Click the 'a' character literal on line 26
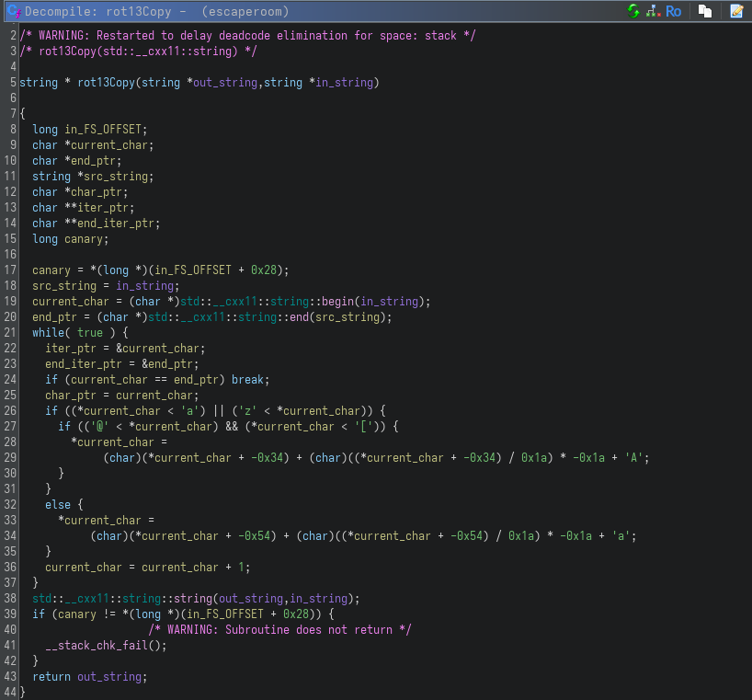Viewport: 752px width, 700px height. pyautogui.click(x=190, y=410)
